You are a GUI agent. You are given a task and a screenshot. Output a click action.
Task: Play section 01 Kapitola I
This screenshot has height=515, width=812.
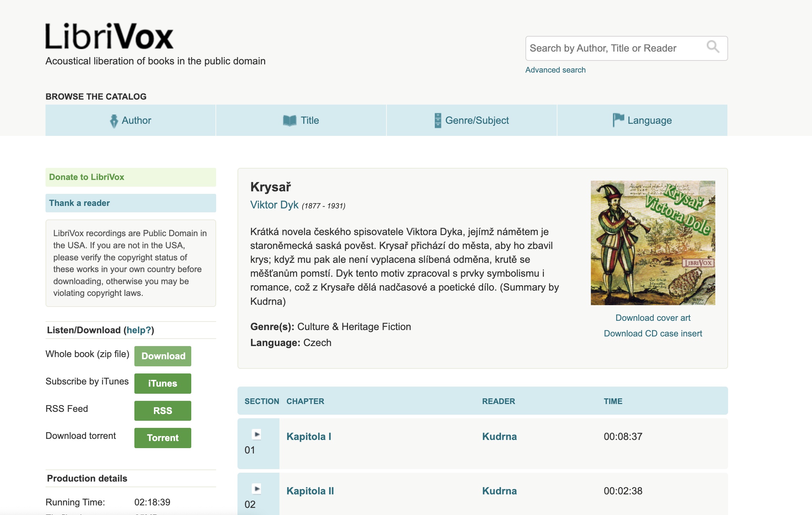tap(257, 434)
